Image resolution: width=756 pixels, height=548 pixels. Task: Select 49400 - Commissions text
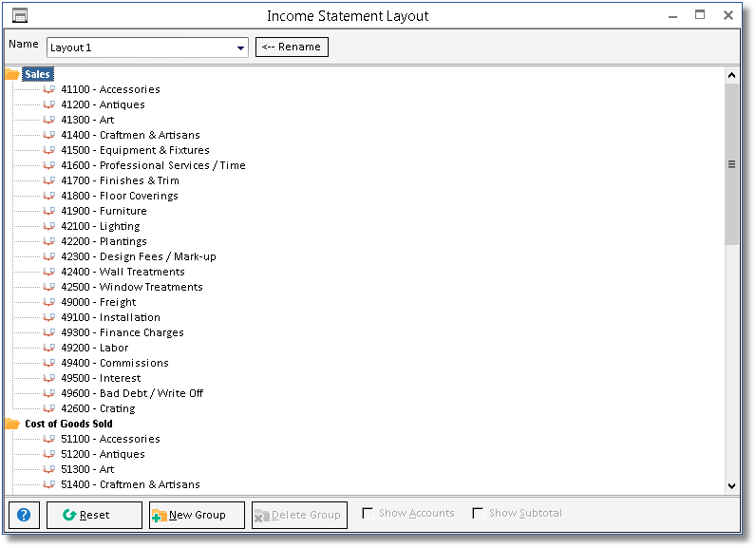click(115, 363)
